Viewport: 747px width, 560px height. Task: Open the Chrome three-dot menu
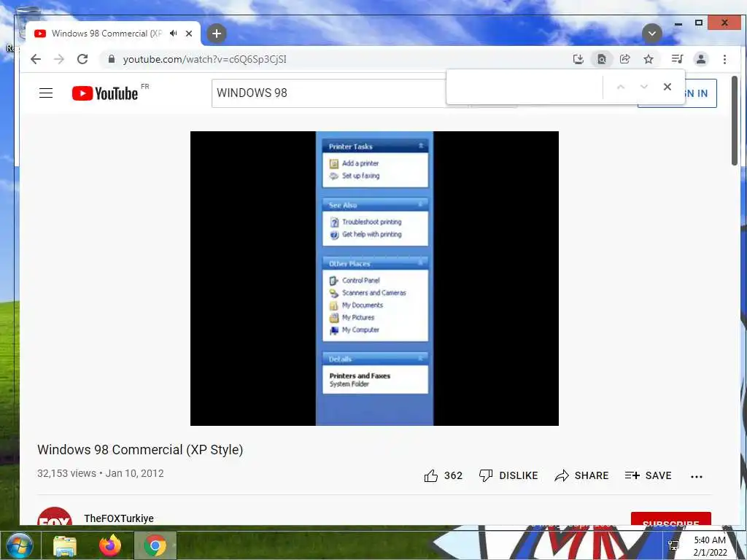point(724,59)
